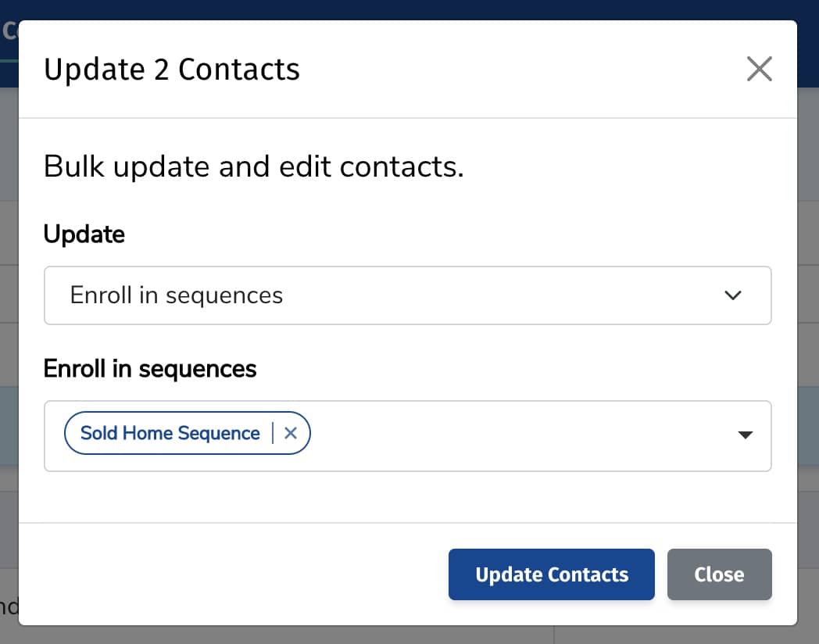The width and height of the screenshot is (819, 644).
Task: Click the dimmed overlay left of the dialog
Action: pyautogui.click(x=9, y=313)
